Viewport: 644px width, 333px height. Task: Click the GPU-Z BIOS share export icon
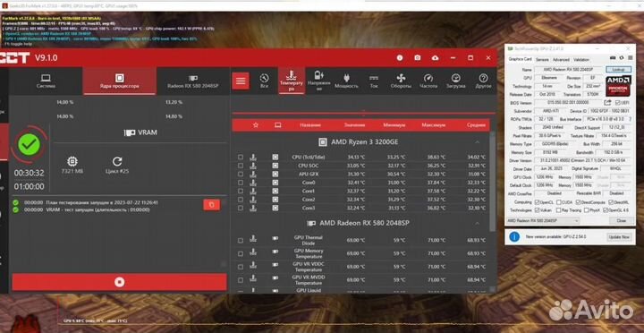coord(608,102)
